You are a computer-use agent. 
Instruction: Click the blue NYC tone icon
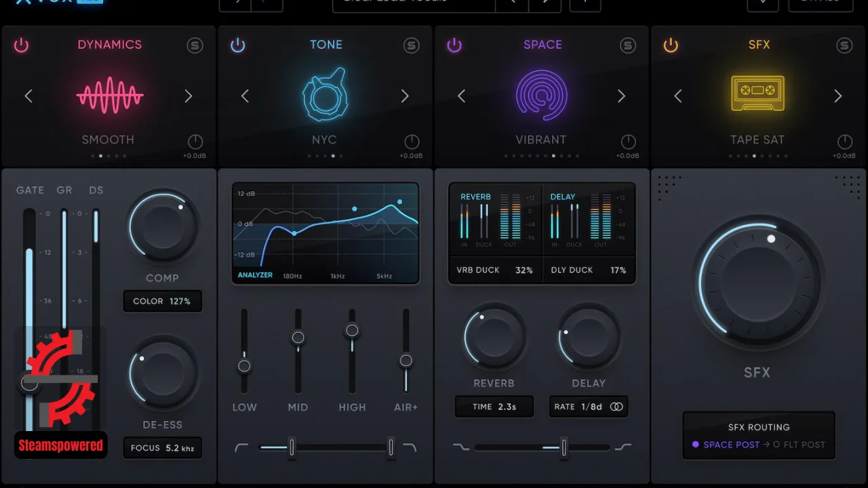[325, 94]
